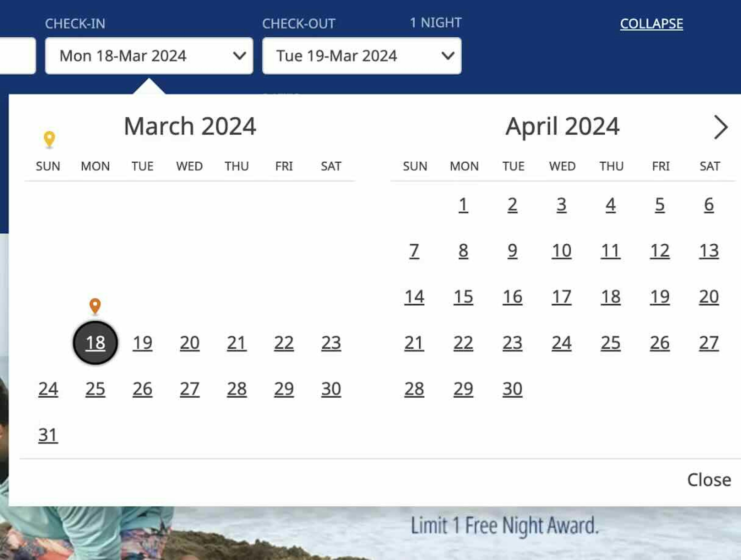
Task: Close the calendar popup
Action: tap(709, 480)
